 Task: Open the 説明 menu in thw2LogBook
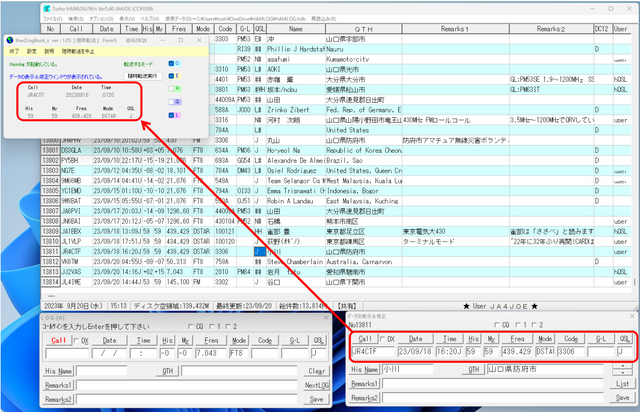[x=49, y=51]
